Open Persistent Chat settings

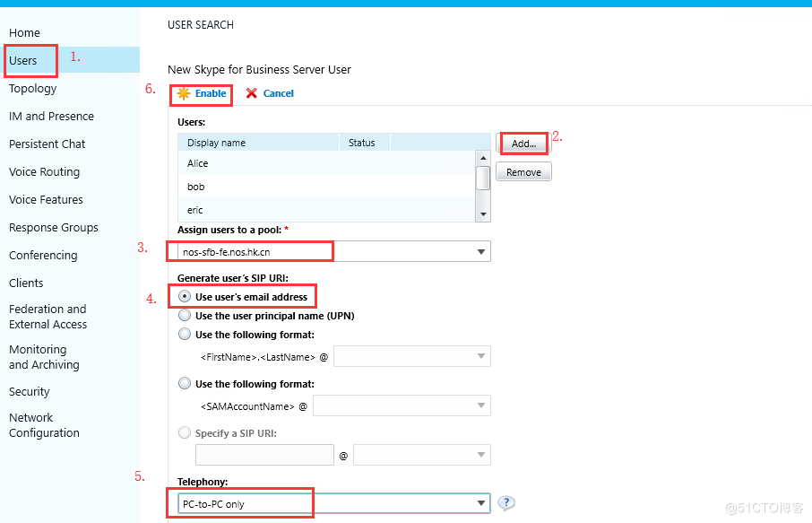[47, 144]
